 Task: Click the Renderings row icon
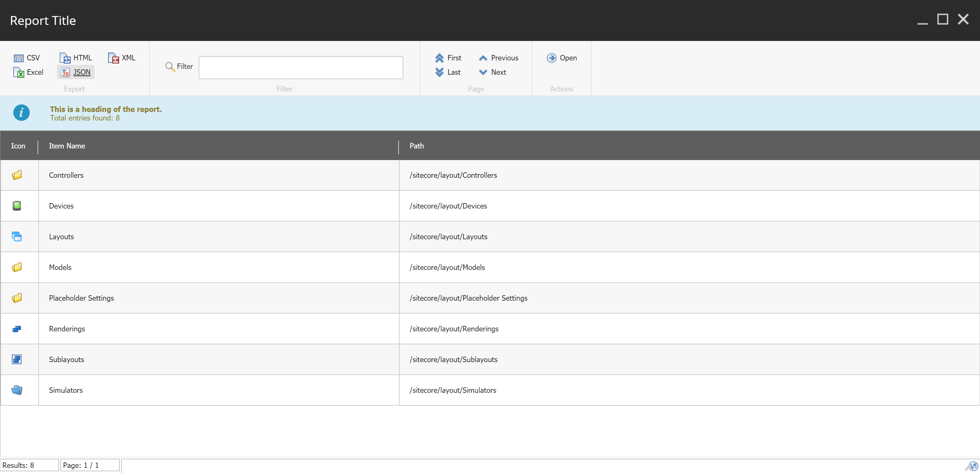coord(17,329)
